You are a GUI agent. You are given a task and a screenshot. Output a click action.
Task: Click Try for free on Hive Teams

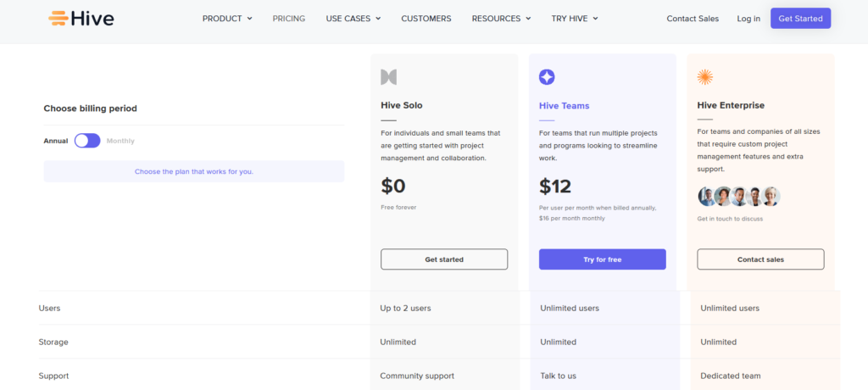pyautogui.click(x=602, y=259)
